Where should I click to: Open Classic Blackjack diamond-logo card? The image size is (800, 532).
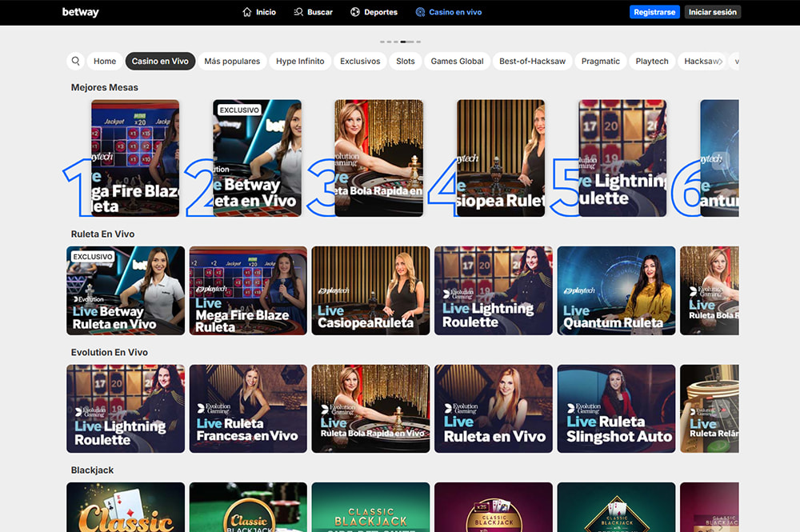(x=616, y=507)
